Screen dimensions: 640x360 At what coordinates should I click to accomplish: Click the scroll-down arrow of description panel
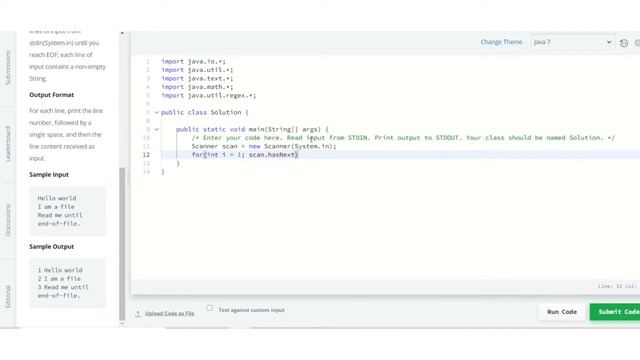point(122,323)
